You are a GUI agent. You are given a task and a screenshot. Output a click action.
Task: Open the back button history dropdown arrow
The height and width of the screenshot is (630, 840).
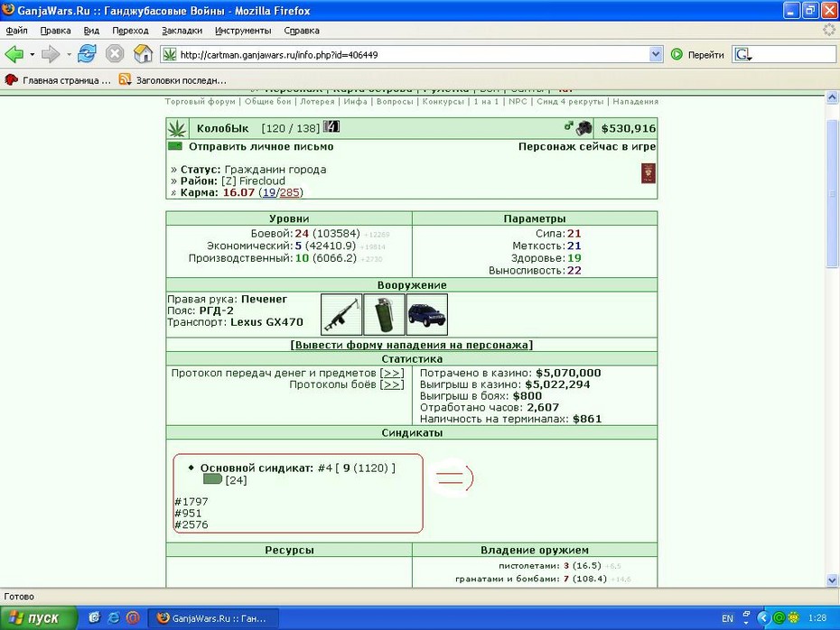click(33, 54)
